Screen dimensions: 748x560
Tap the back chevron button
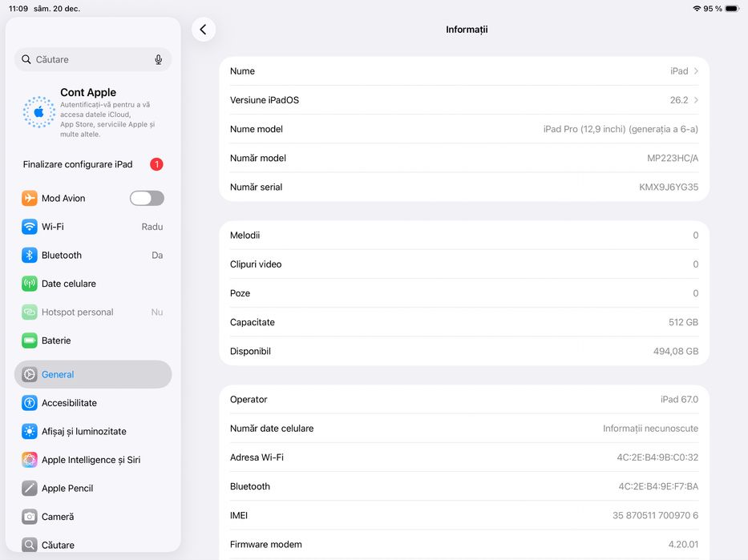click(203, 30)
